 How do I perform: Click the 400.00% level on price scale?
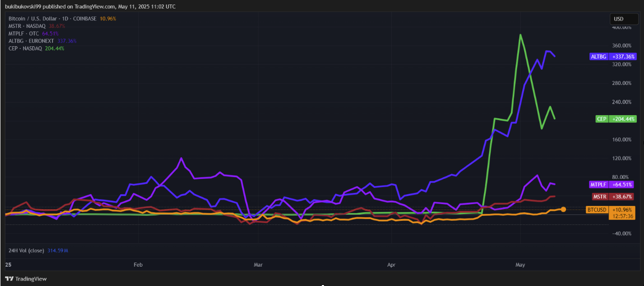(622, 27)
